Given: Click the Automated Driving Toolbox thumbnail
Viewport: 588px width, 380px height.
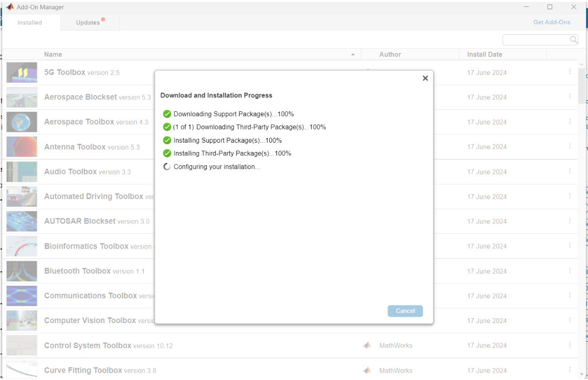Looking at the screenshot, I should point(22,196).
